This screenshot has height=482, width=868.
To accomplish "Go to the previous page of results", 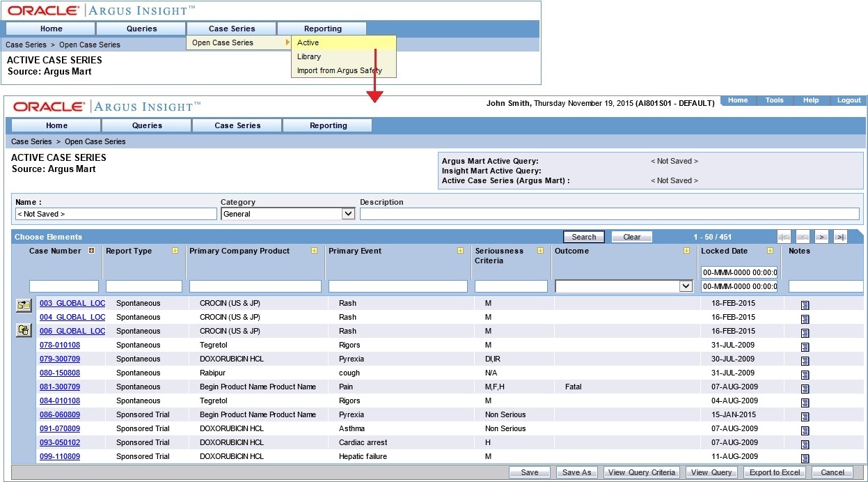I will 803,237.
